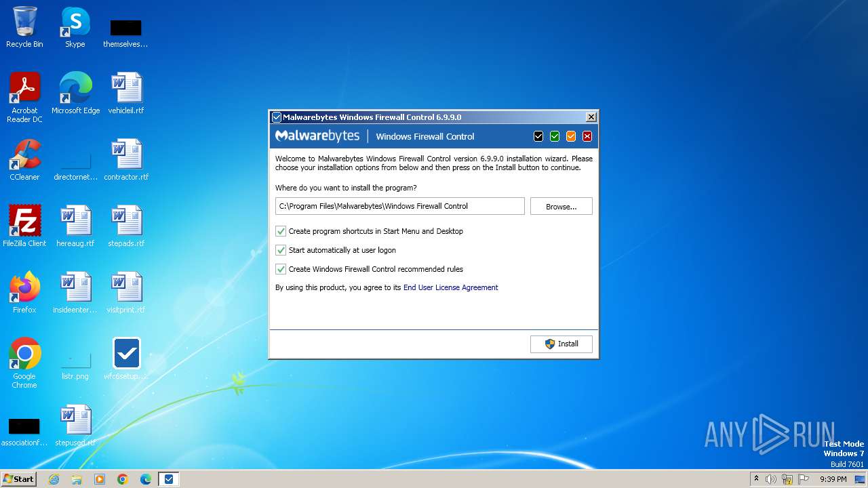Click the installation path input field

(x=400, y=206)
